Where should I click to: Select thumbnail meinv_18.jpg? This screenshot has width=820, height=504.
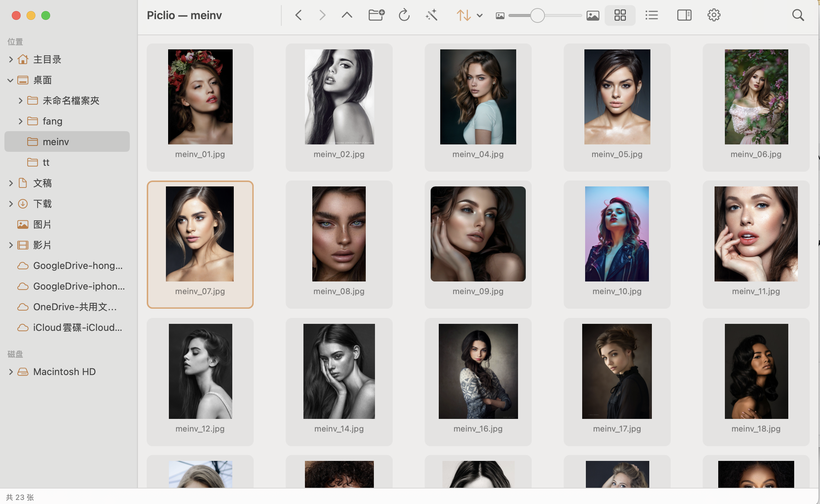756,382
